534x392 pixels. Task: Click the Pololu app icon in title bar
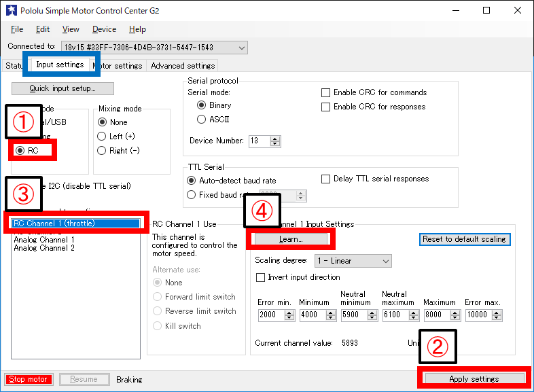pos(12,10)
